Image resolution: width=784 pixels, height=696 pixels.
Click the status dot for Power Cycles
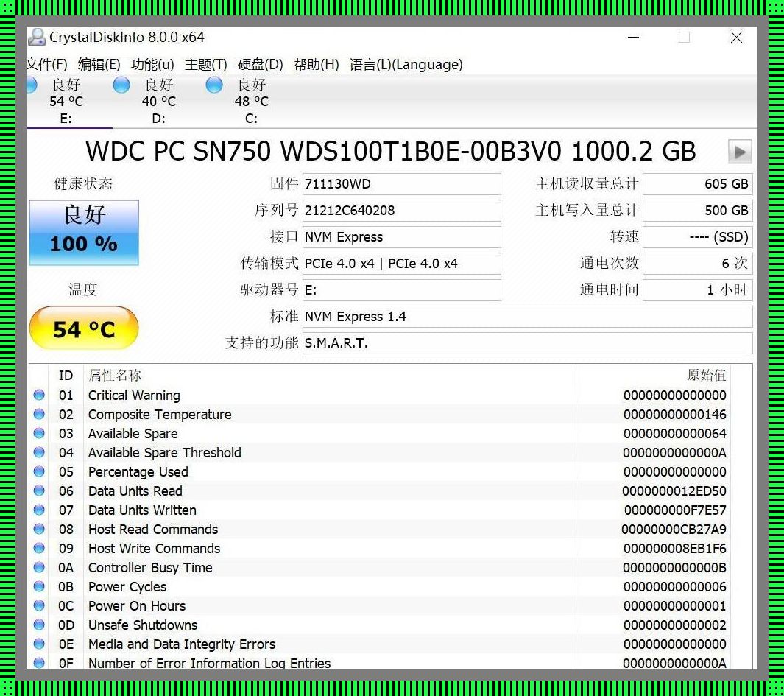[x=39, y=586]
